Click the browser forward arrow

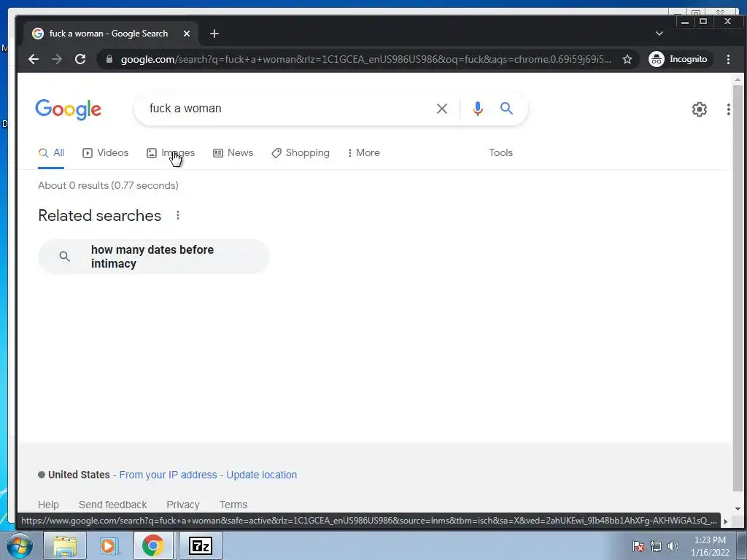tap(57, 59)
